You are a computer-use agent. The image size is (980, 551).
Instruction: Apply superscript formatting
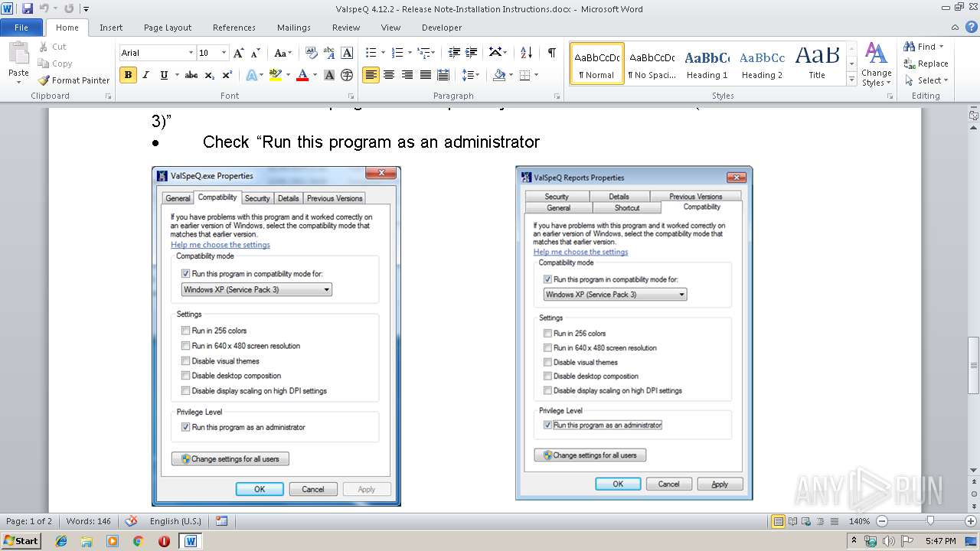227,75
